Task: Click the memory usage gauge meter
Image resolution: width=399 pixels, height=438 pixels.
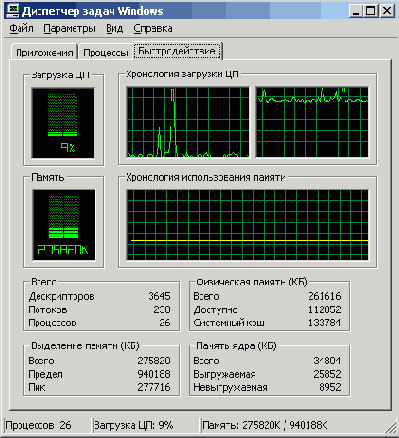Action: point(63,225)
